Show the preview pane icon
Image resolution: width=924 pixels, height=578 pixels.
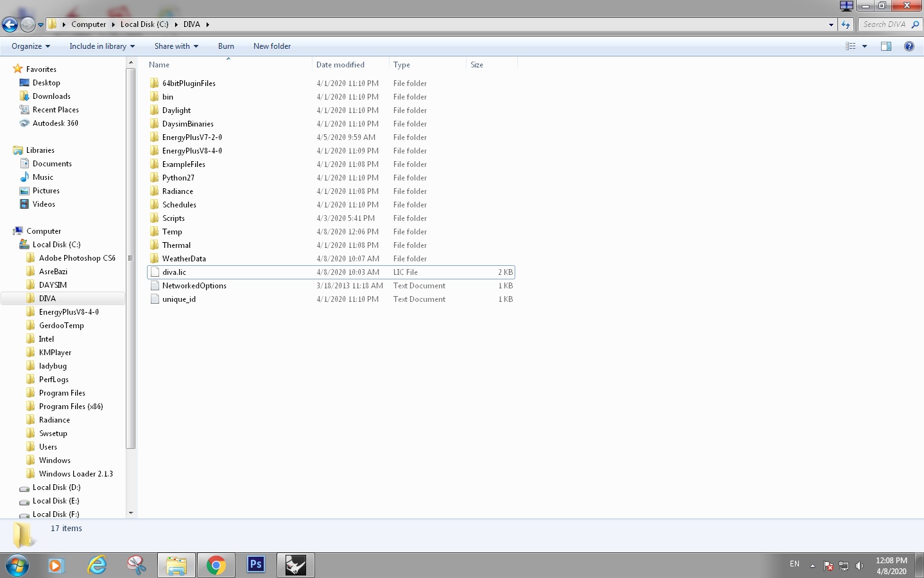886,46
